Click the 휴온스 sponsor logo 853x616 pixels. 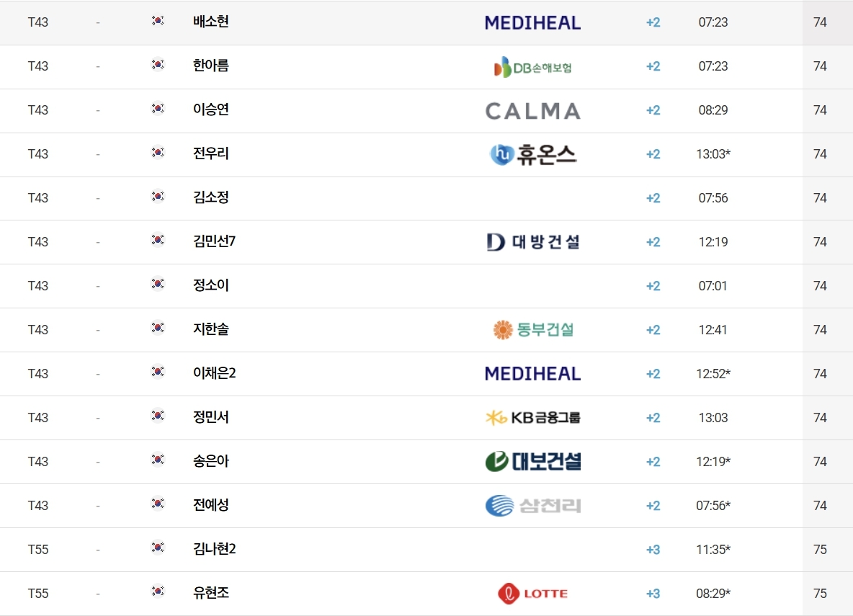tap(532, 155)
